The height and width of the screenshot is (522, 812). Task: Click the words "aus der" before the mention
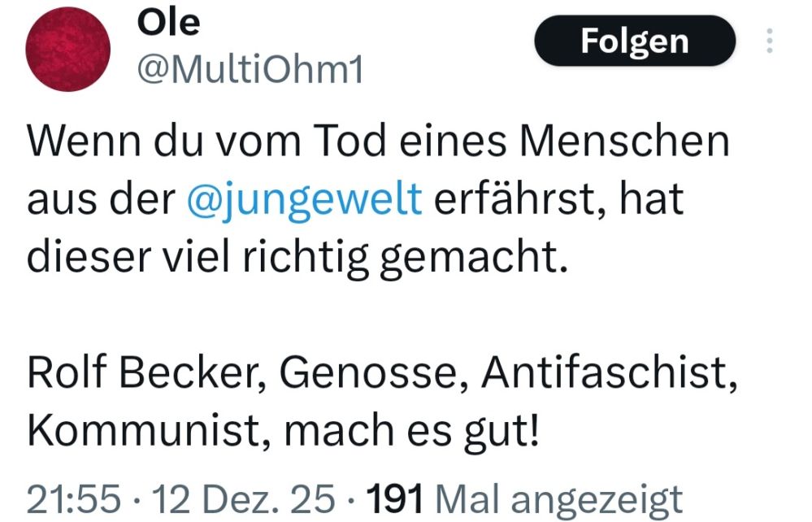(x=101, y=199)
